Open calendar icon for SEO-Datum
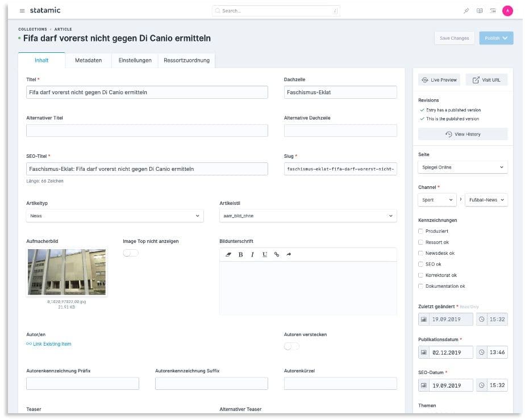The image size is (525, 420). [x=423, y=385]
